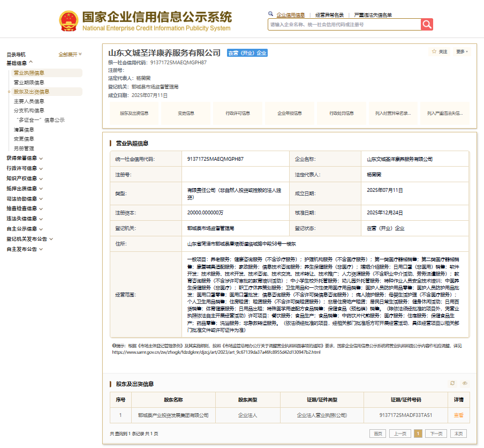Collapse the 基础信息 section
484x448 pixels.
20,63
